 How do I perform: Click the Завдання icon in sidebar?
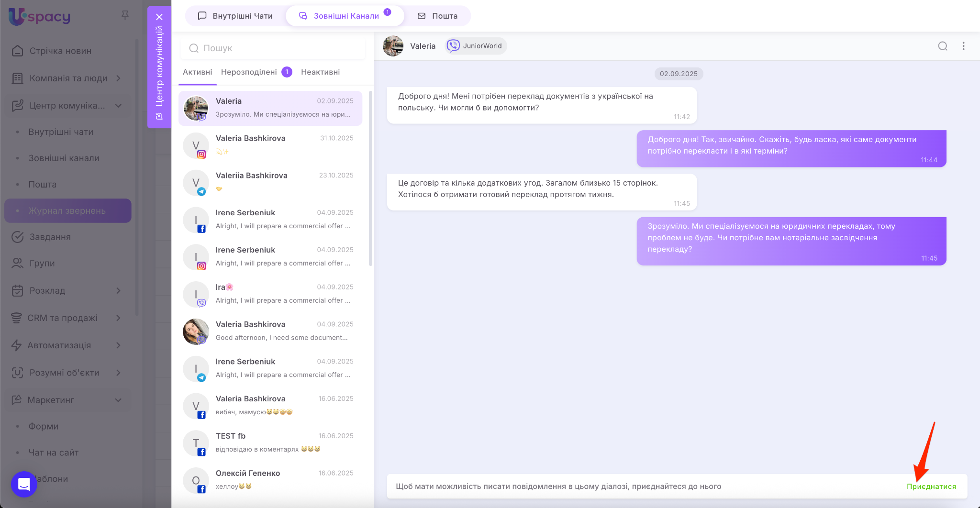[18, 237]
